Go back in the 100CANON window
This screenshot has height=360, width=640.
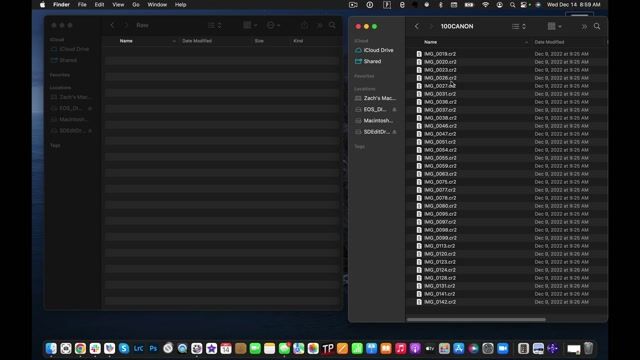[416, 26]
